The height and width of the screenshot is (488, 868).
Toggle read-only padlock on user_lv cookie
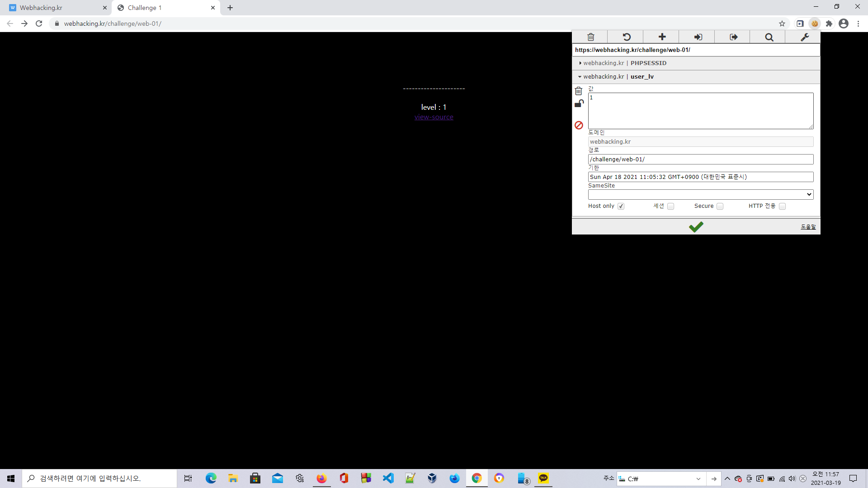[x=579, y=104]
